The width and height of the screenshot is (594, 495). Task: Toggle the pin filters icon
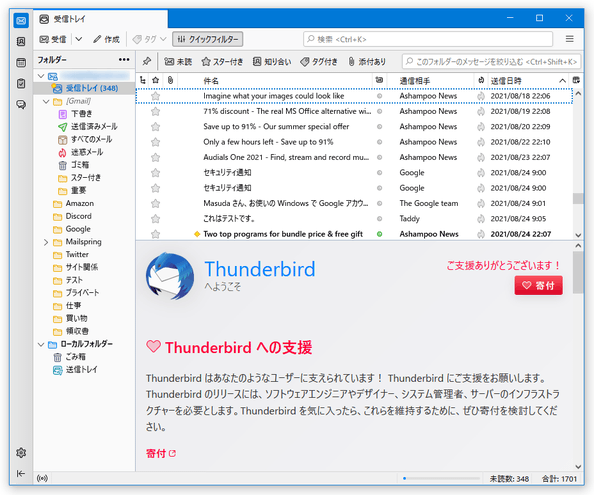coord(146,61)
